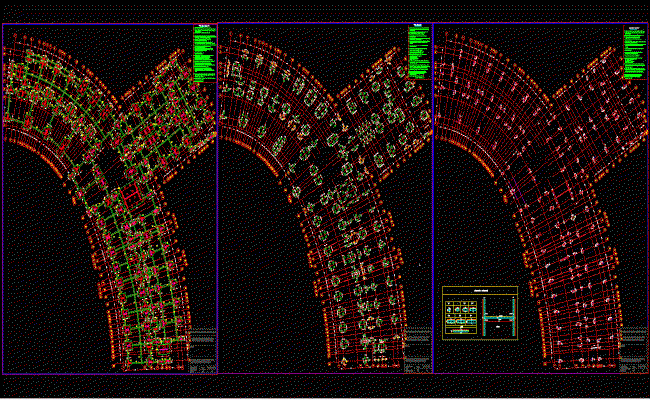Select the green notes block on the middle sheet
Screen dimensions: 650x400
tap(419, 52)
